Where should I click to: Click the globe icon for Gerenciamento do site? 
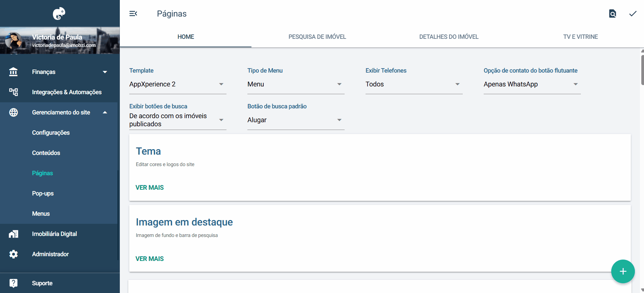[x=14, y=112]
